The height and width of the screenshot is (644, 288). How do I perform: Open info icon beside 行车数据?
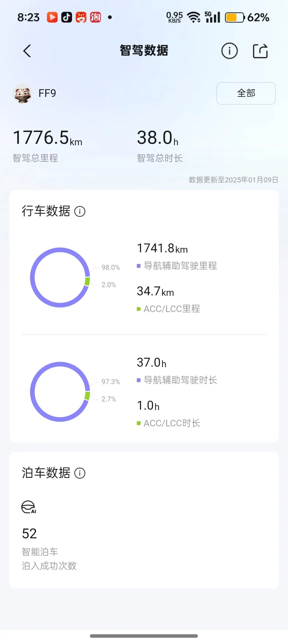pos(80,211)
